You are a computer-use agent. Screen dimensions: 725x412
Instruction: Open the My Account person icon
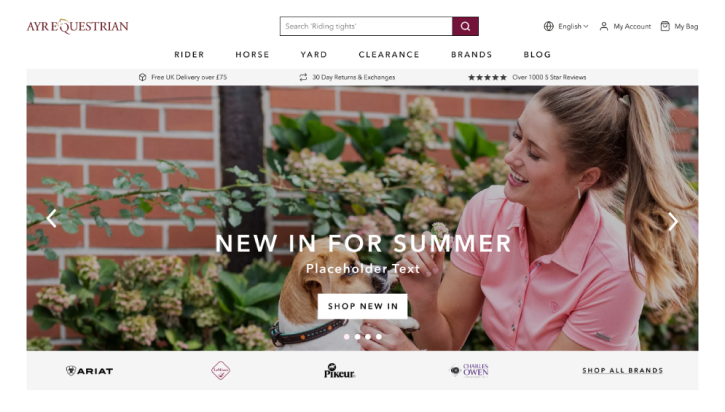(604, 26)
